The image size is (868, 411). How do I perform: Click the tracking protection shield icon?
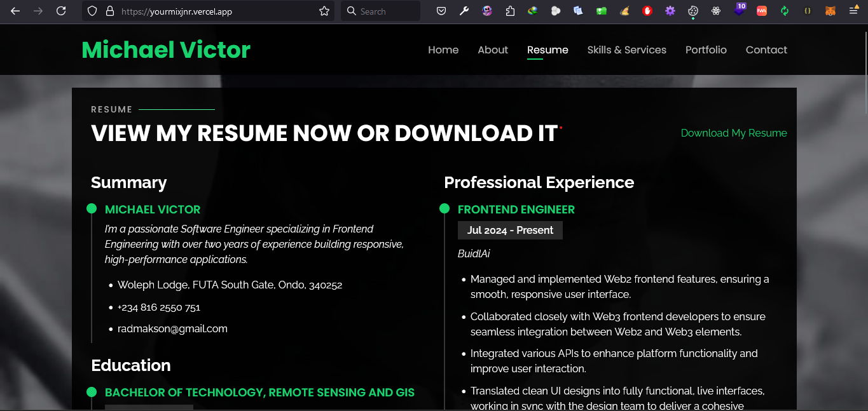point(92,11)
